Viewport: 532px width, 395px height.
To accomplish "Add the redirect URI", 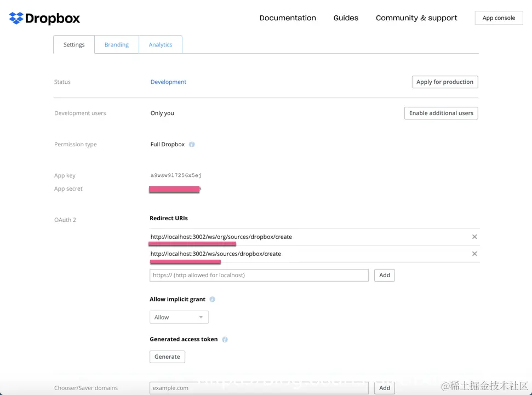I will click(x=385, y=275).
